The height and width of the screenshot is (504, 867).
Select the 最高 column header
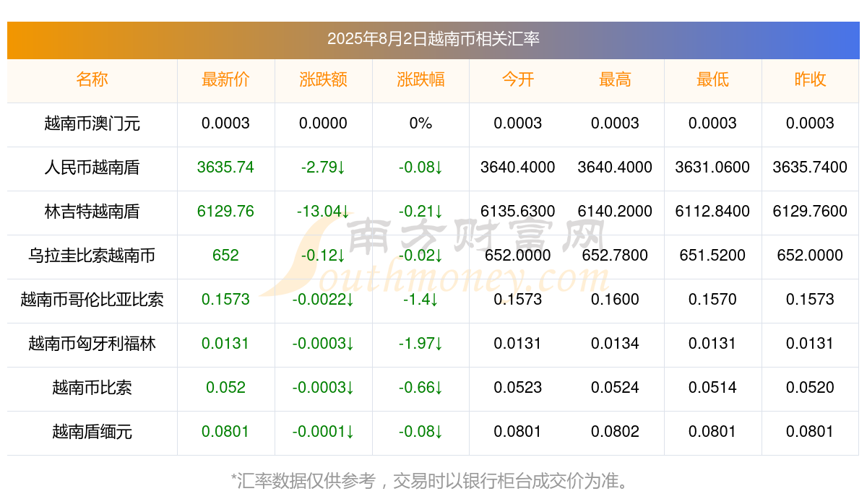615,79
